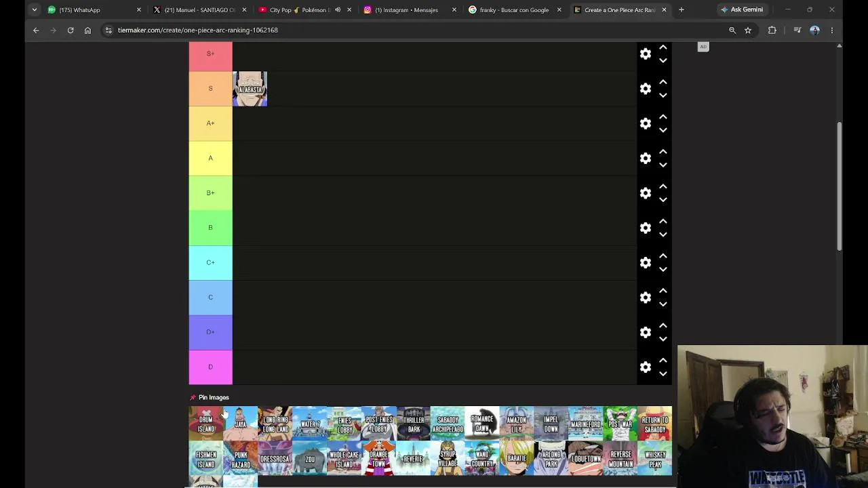Reload the TierMaker page
The width and height of the screenshot is (868, 488).
point(71,30)
